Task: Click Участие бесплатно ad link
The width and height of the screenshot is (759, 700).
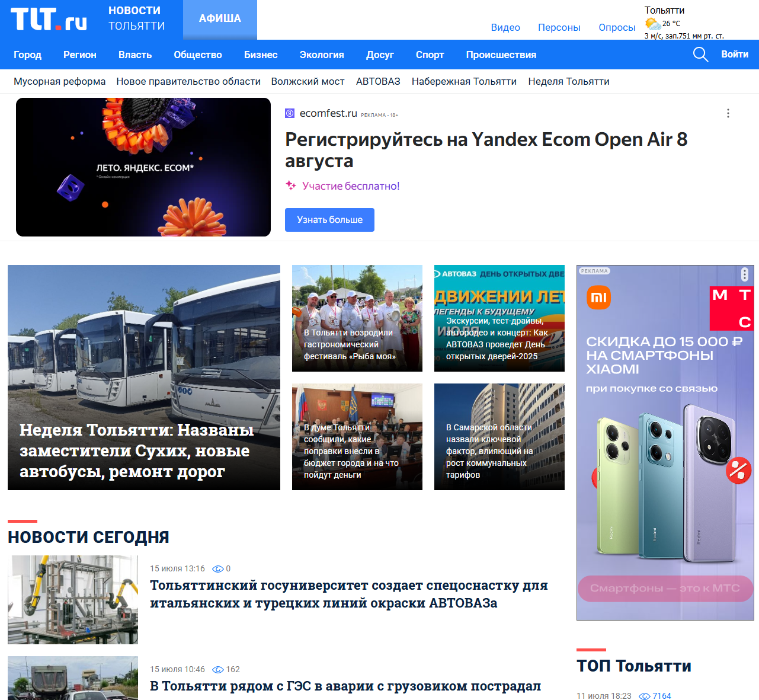Action: point(351,186)
